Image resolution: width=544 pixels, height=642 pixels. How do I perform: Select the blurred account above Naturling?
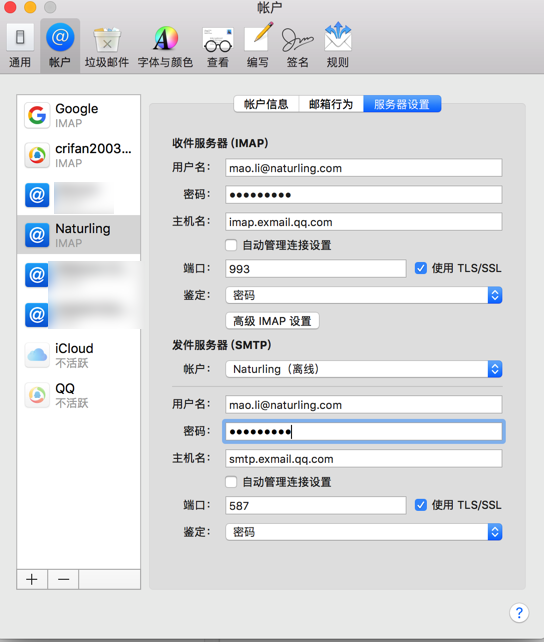[79, 195]
